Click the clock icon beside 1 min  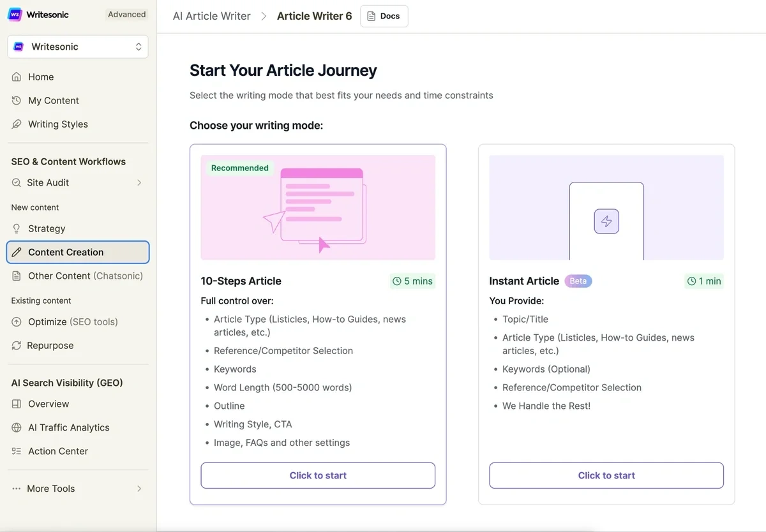pos(692,281)
